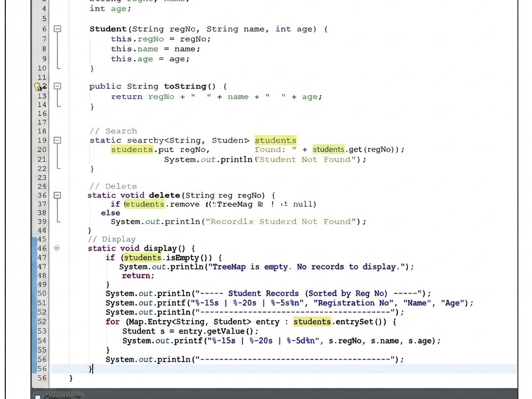532x399 pixels.
Task: Click the "return regNo +" statement
Action: [x=216, y=97]
